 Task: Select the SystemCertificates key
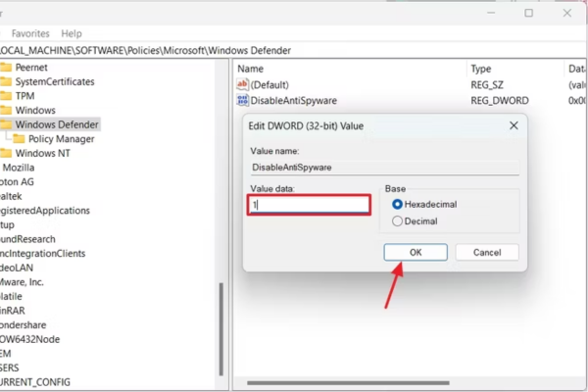click(x=55, y=81)
